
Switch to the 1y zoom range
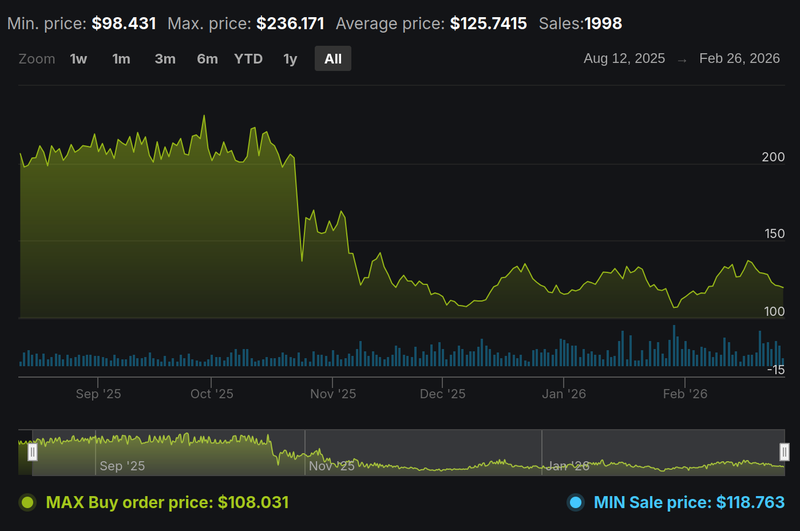290,59
